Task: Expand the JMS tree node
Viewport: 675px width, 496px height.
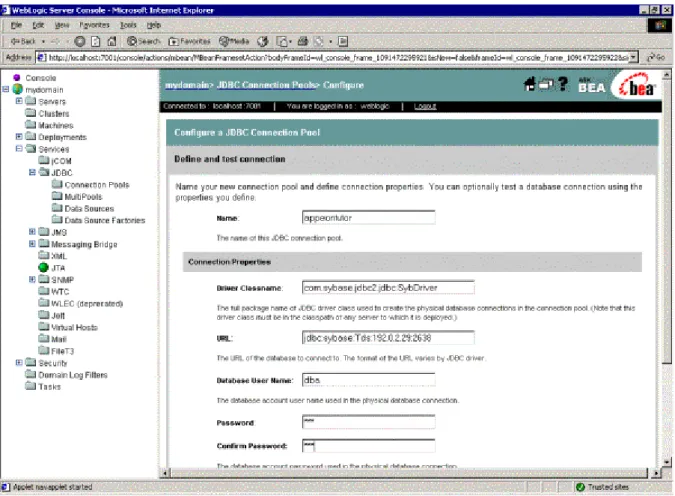Action: pos(32,232)
